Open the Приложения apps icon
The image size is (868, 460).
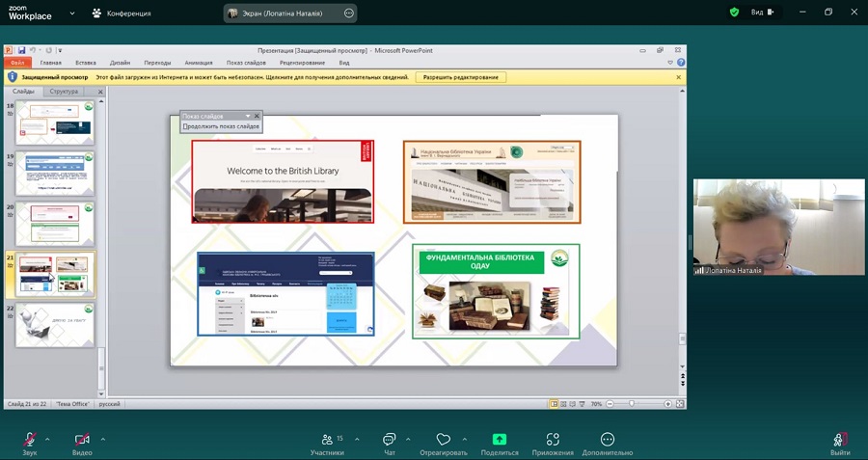553,440
